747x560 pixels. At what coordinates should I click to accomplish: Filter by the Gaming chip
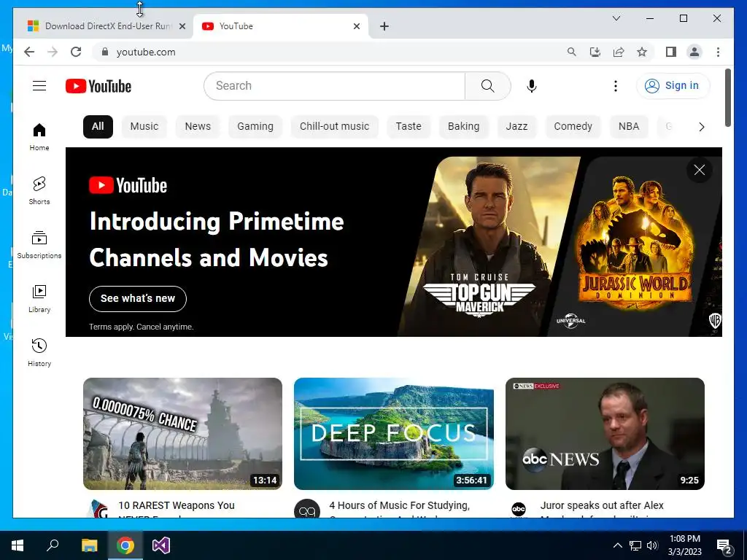tap(255, 126)
